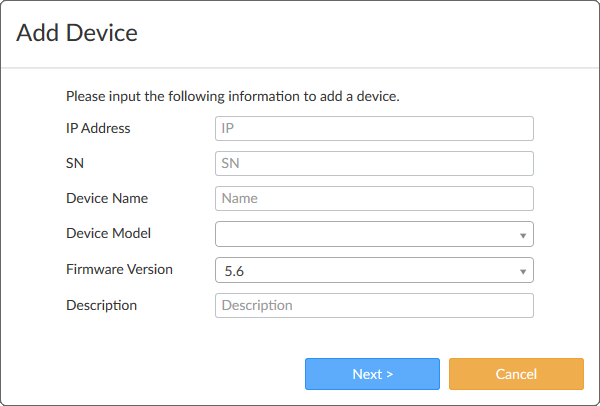Click the Device Name input box

[x=374, y=198]
